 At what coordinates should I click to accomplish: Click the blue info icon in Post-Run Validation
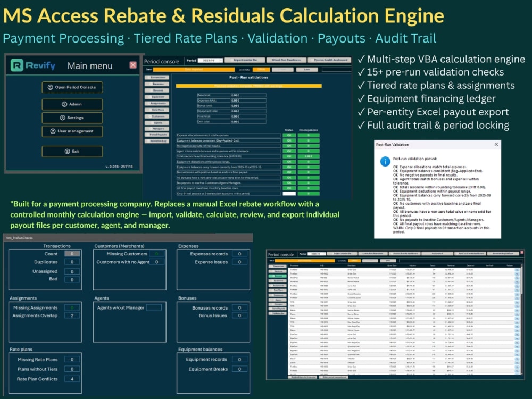click(385, 162)
